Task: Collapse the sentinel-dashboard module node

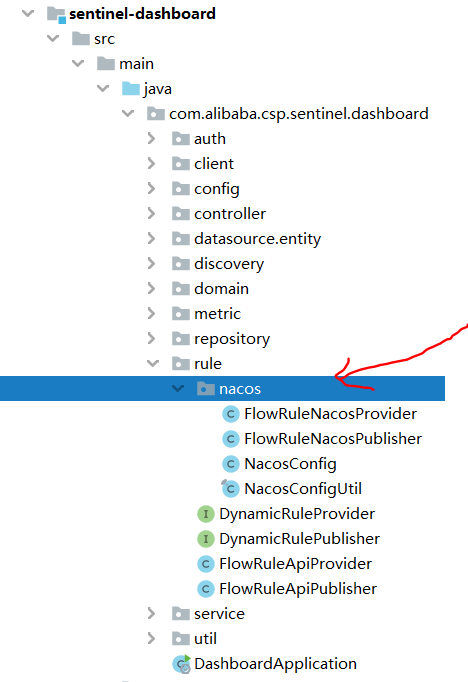Action: tap(28, 14)
